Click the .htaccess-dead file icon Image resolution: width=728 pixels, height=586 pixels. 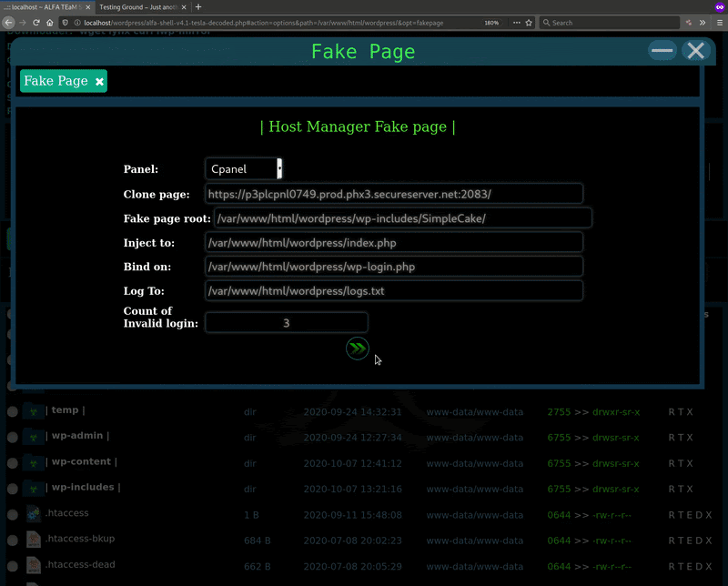click(33, 565)
